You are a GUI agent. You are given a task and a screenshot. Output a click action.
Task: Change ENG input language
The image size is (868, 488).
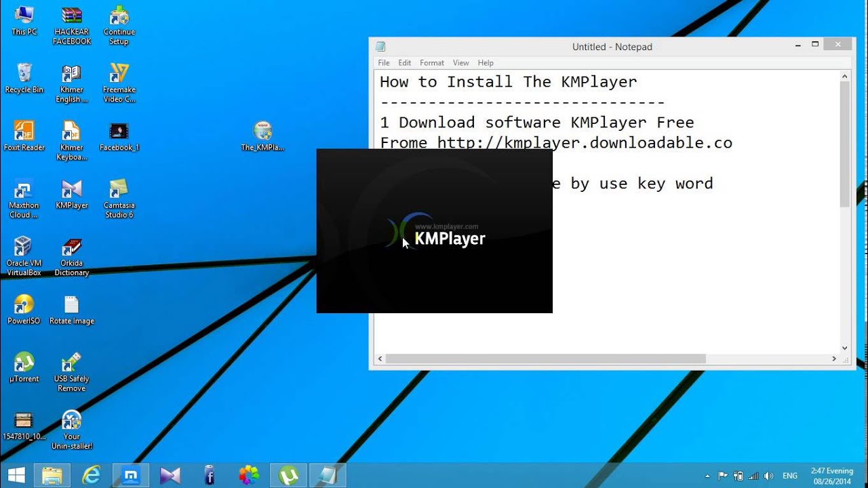[790, 476]
